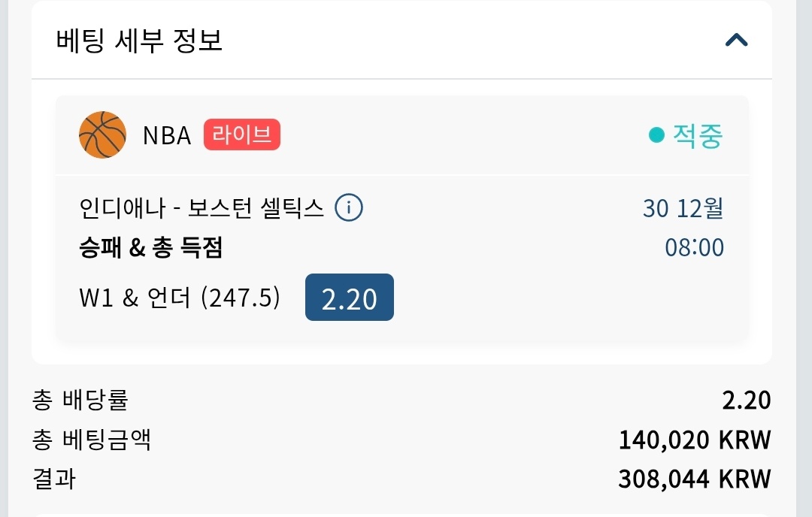Click the 08:00 match time
Image resolution: width=812 pixels, height=517 pixels.
[x=694, y=247]
